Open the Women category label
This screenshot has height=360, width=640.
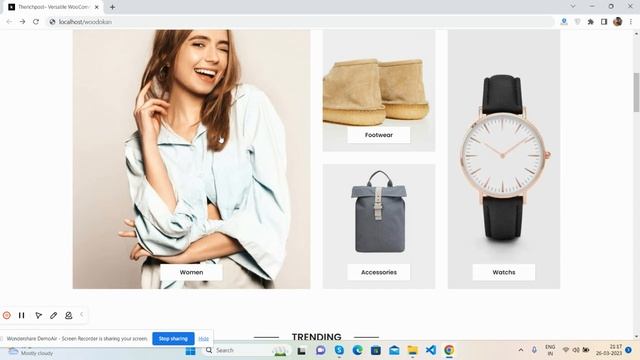point(191,272)
